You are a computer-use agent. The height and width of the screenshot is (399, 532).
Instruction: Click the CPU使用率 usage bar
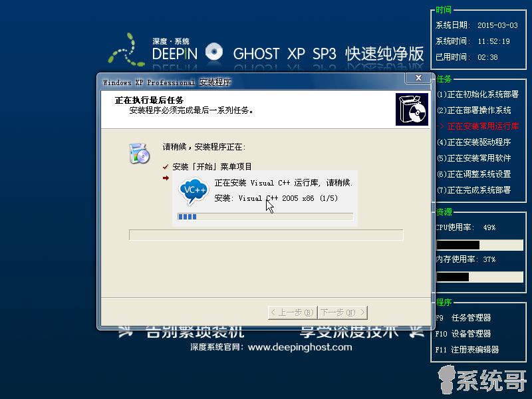coord(479,245)
